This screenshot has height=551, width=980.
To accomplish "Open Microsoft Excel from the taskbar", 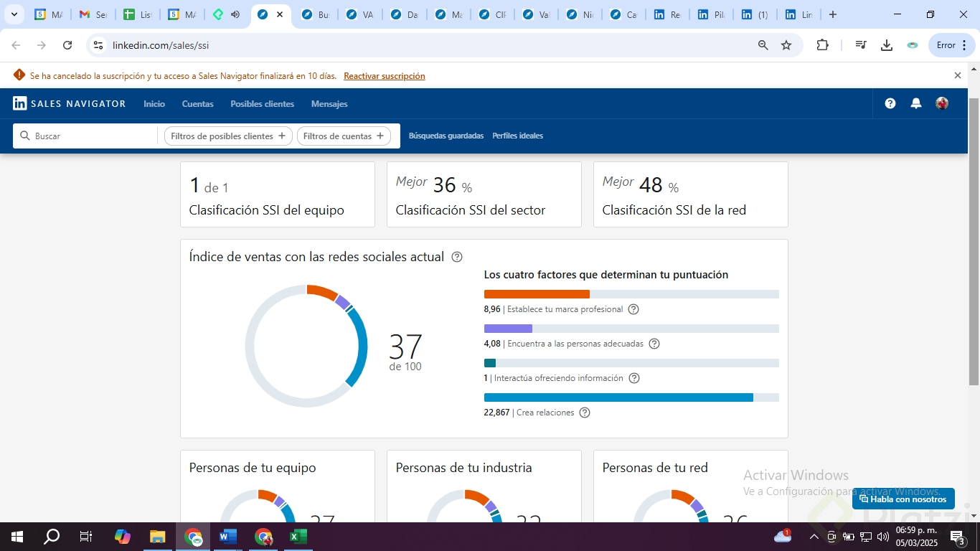I will [298, 537].
